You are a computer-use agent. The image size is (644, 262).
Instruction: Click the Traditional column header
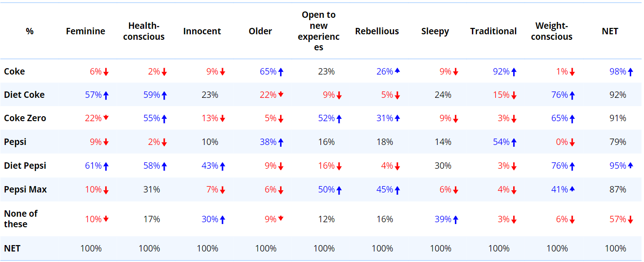tap(493, 31)
